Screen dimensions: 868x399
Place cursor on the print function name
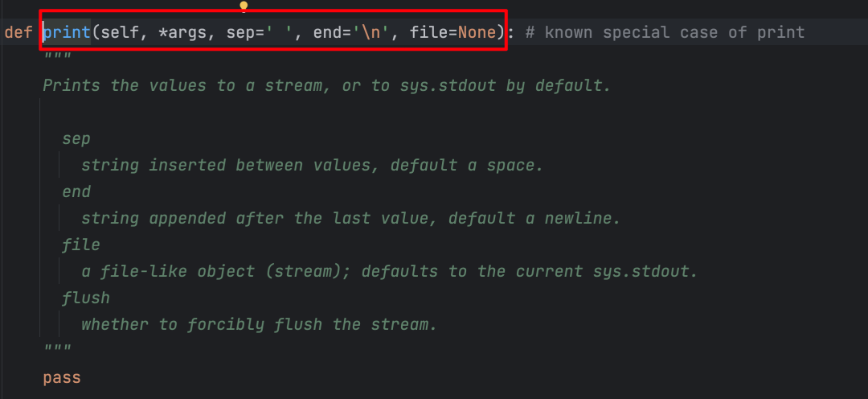click(67, 32)
